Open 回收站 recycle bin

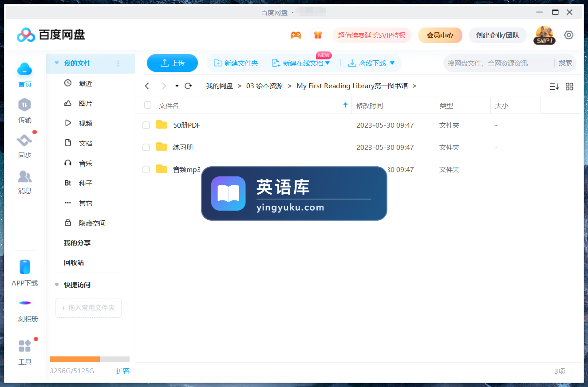(74, 262)
